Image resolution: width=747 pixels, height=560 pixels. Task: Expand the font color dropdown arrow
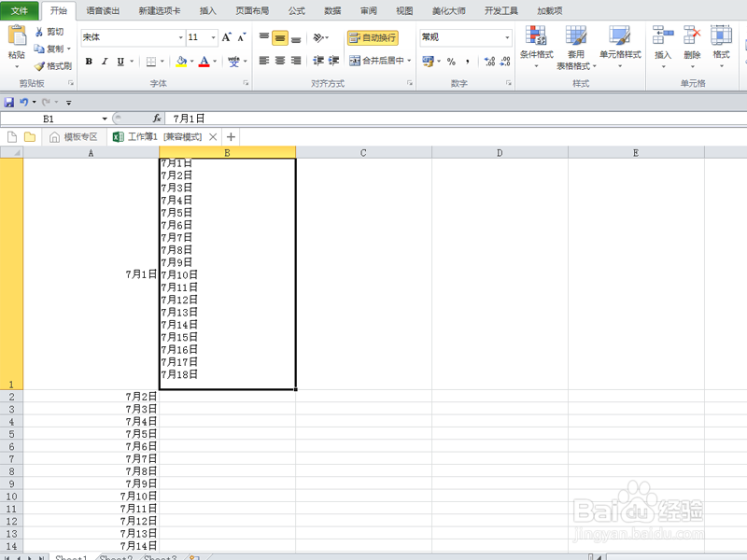[215, 62]
